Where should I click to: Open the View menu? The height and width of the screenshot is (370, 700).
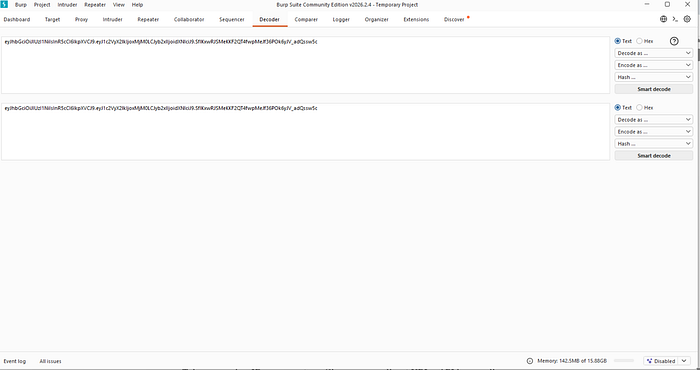click(119, 4)
